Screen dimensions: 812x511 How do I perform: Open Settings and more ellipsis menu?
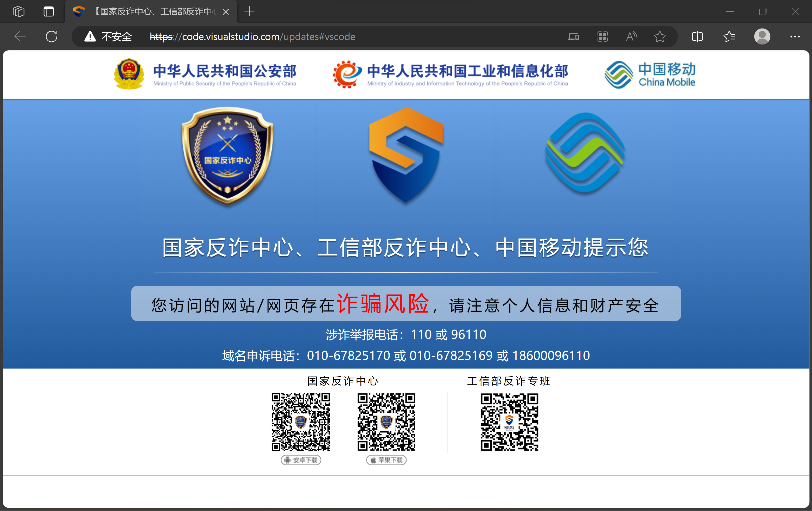pos(795,36)
